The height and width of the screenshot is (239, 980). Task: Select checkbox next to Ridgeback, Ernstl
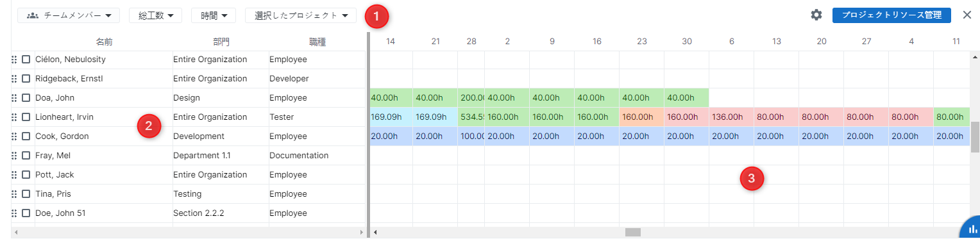tap(26, 79)
